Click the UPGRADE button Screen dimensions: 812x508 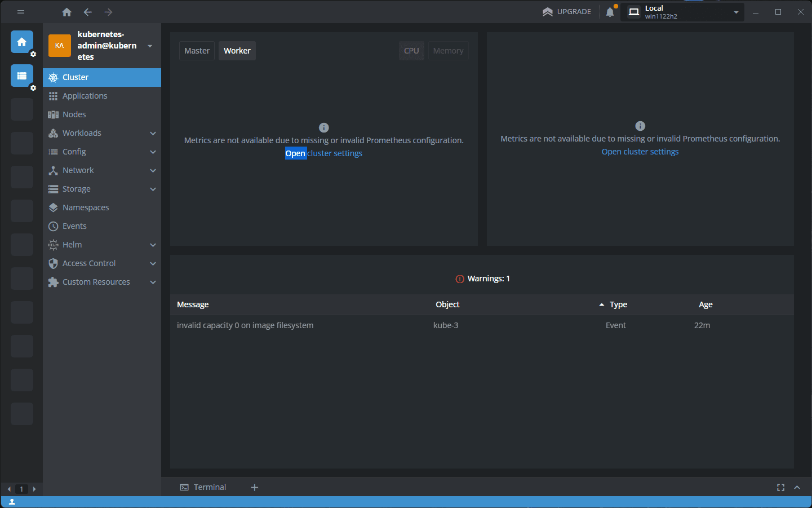tap(567, 12)
